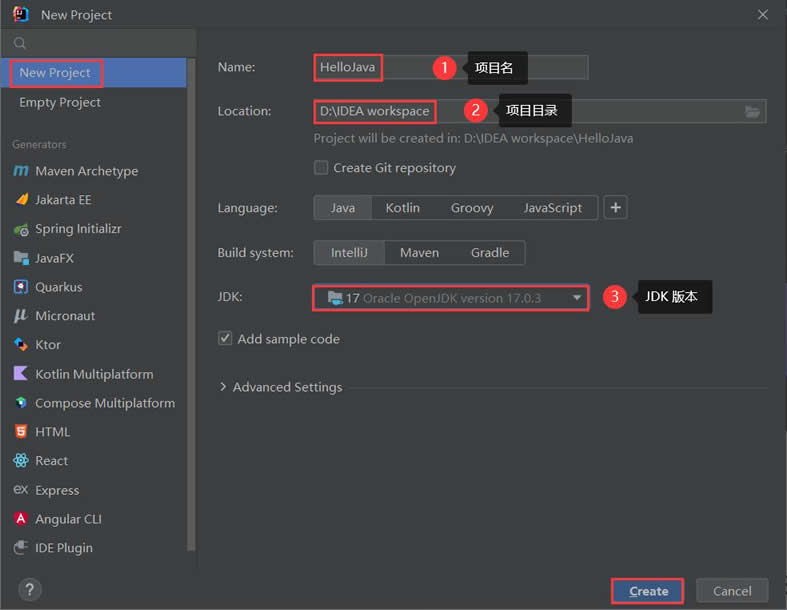Select JavaScript as the language
The width and height of the screenshot is (787, 610).
[x=553, y=208]
